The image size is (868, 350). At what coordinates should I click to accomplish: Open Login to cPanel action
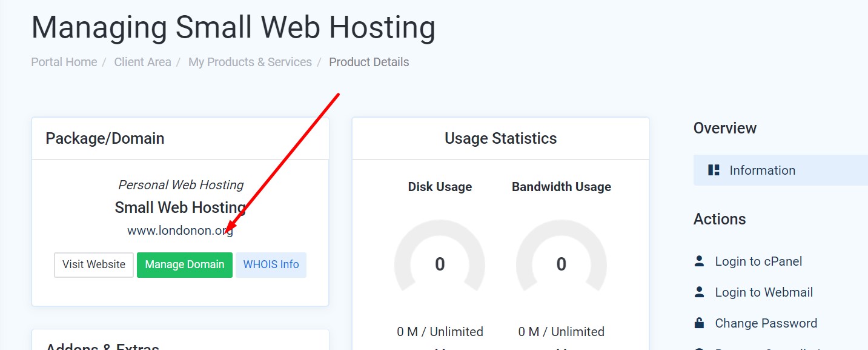coord(758,261)
